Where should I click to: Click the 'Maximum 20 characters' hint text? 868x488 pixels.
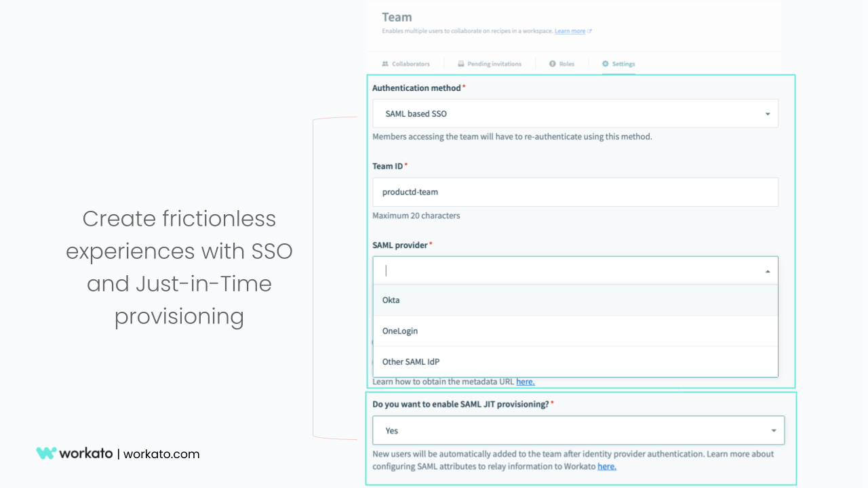pos(416,216)
